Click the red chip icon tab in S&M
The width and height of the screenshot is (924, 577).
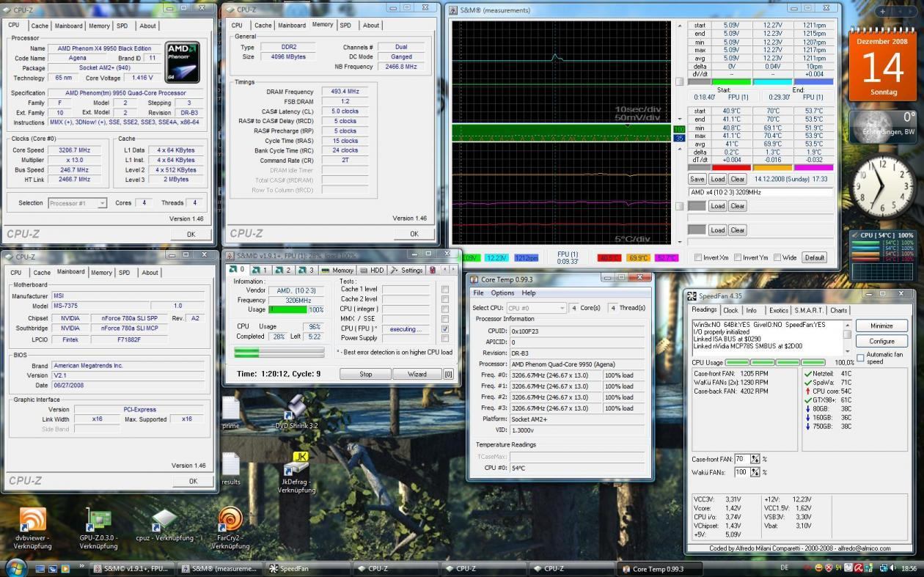tap(433, 270)
